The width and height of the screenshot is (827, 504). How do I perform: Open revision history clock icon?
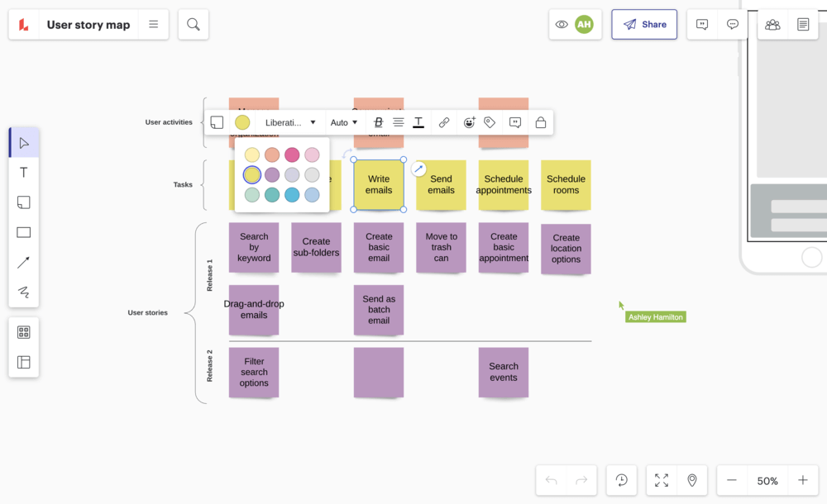[x=621, y=480]
